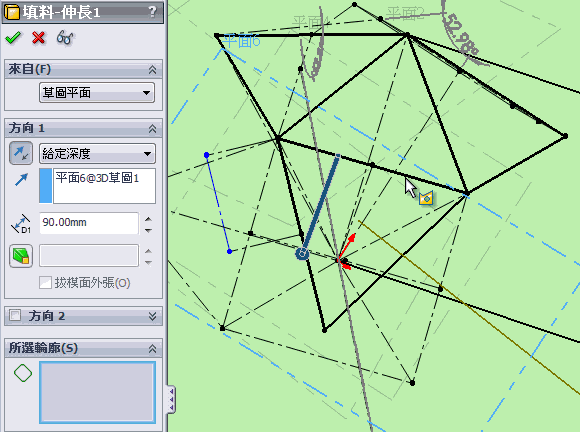This screenshot has height=432, width=580.
Task: Expand the 方向 2 section
Action: [x=152, y=316]
